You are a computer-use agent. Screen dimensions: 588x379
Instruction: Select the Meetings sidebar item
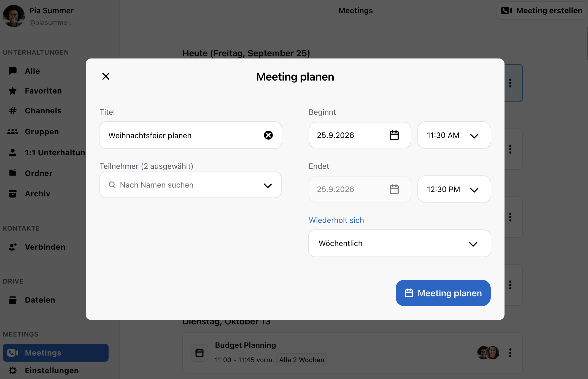[56, 353]
